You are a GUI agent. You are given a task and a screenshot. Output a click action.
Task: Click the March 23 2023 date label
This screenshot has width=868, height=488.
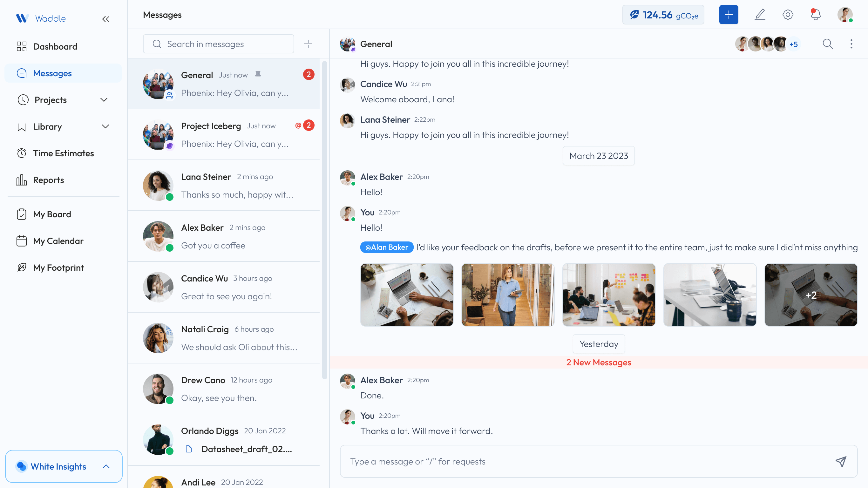pos(599,156)
